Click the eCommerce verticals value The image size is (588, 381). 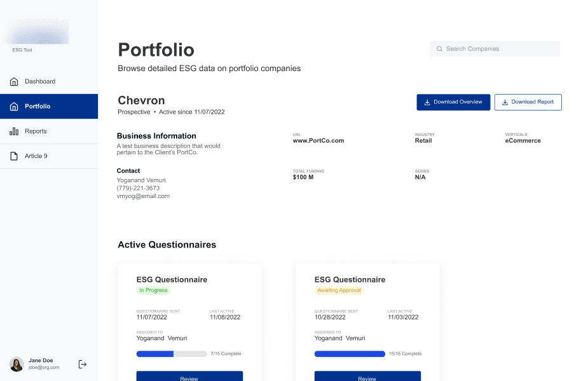[523, 141]
